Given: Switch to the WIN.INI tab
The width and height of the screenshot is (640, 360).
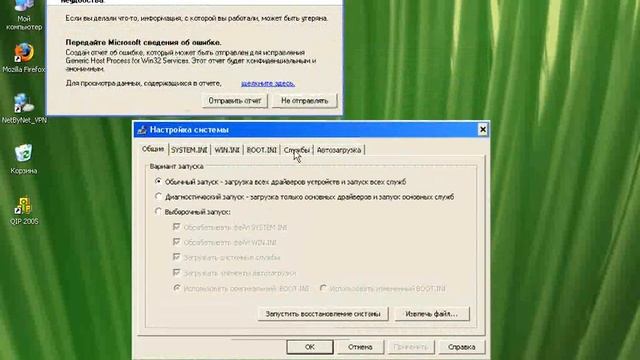Looking at the screenshot, I should pos(227,150).
